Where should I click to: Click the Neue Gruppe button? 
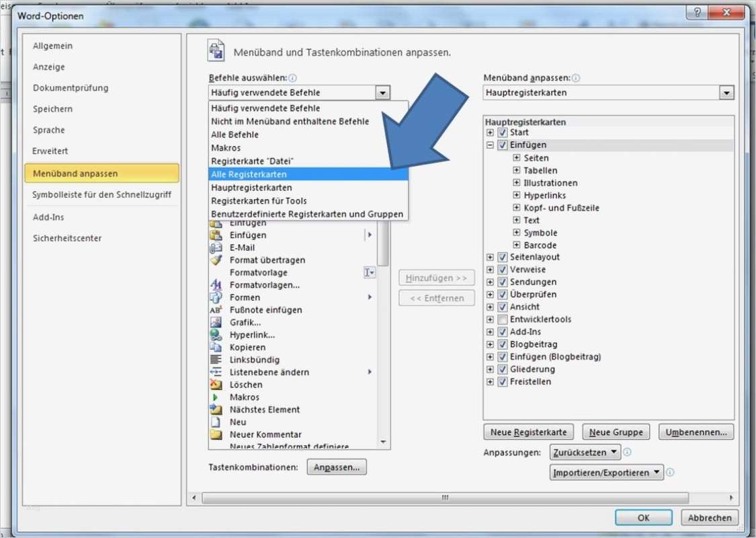(x=616, y=432)
